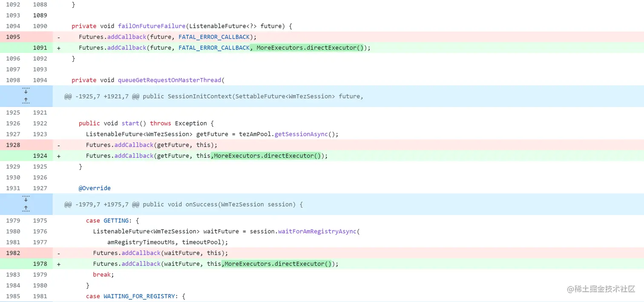
Task: Click the public void start() line
Action: tap(146, 123)
